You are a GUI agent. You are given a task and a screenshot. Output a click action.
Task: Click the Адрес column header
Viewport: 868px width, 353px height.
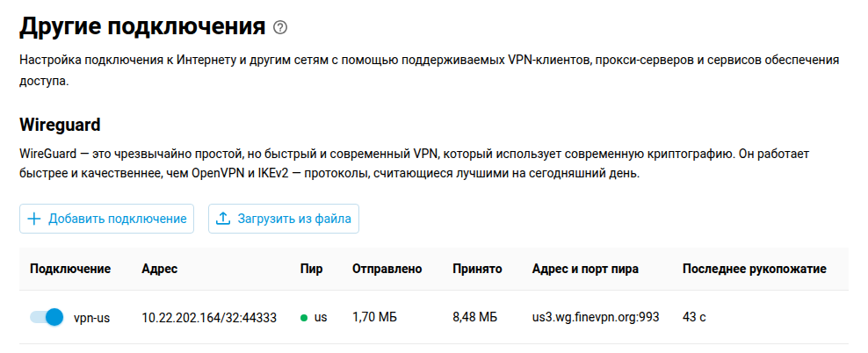(x=159, y=269)
